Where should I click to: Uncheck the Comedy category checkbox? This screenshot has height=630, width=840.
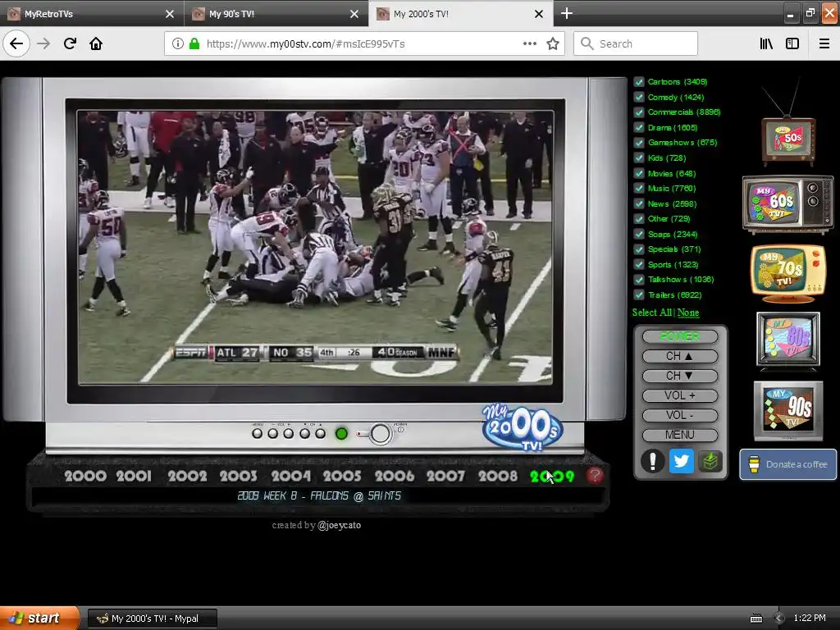(638, 97)
